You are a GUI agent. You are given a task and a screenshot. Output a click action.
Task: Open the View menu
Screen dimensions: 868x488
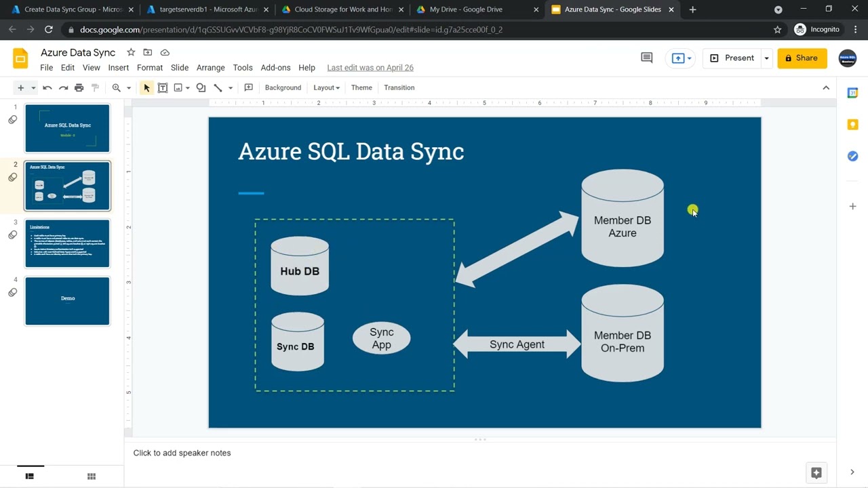pos(92,68)
